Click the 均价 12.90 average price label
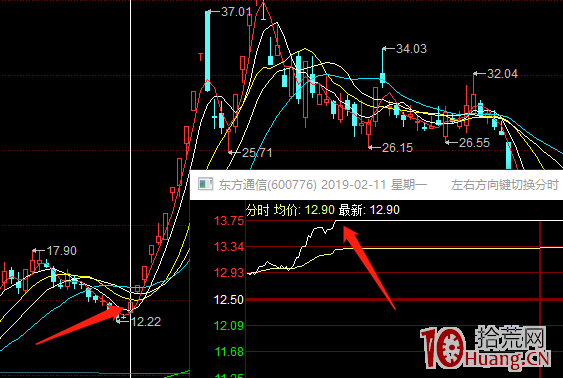The width and height of the screenshot is (563, 378). pos(304,210)
